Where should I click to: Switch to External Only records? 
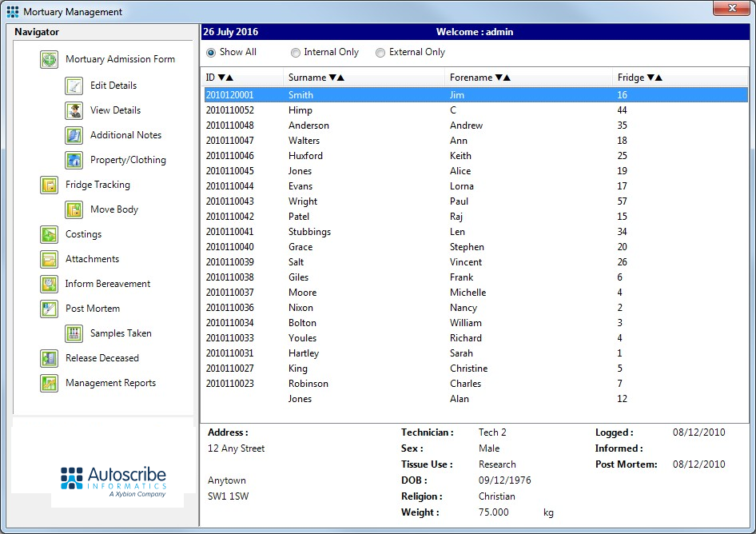click(x=380, y=52)
